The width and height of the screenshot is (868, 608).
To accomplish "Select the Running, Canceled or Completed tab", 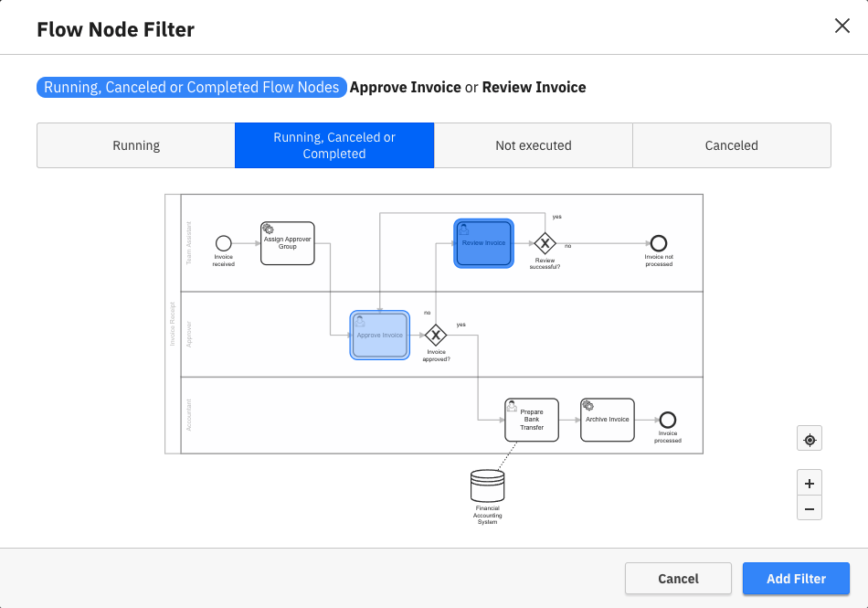I will (334, 144).
